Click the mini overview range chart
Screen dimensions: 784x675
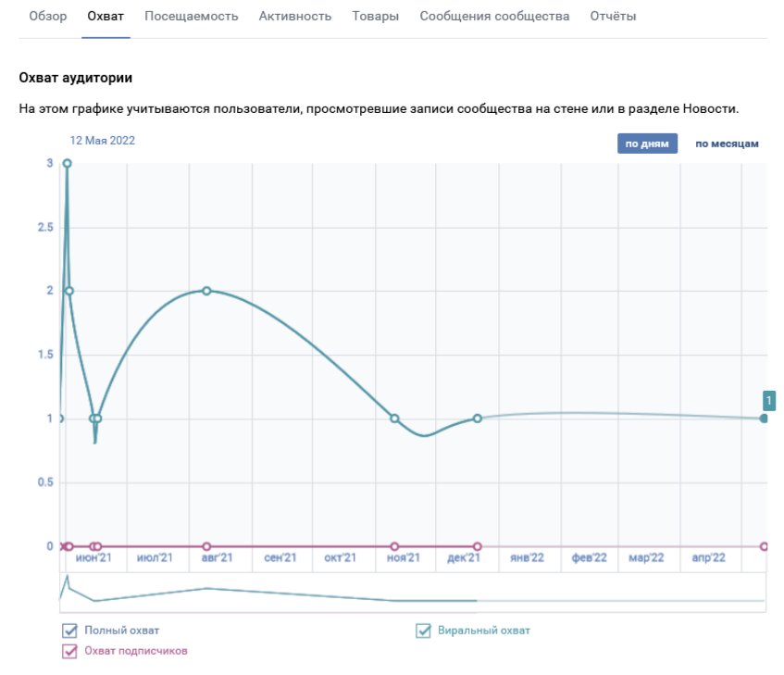413,593
